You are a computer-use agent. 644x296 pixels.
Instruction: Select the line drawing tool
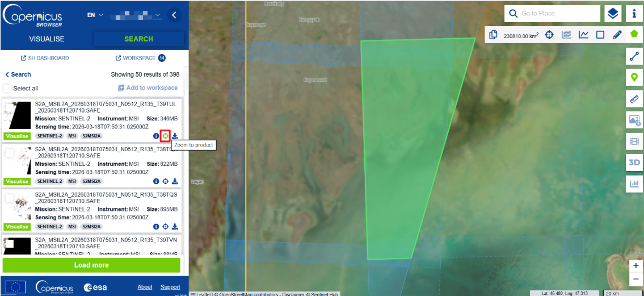(x=634, y=56)
